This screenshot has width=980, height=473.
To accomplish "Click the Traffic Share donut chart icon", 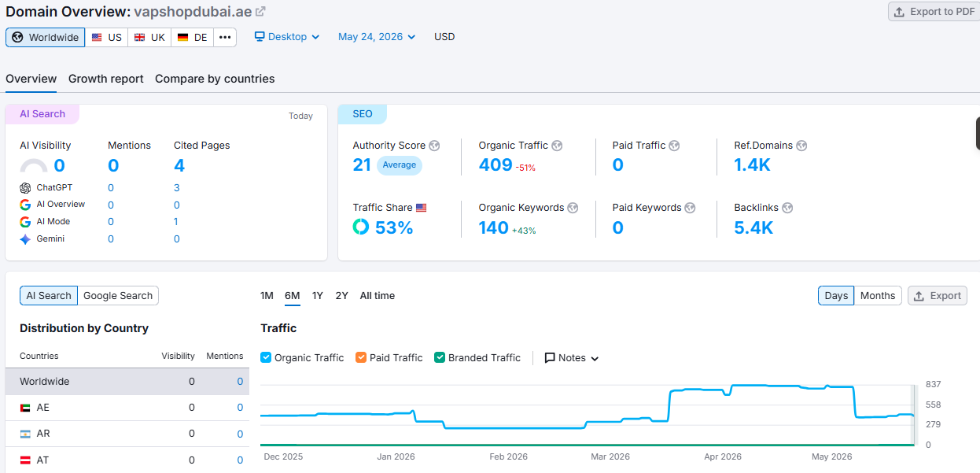I will coord(361,227).
